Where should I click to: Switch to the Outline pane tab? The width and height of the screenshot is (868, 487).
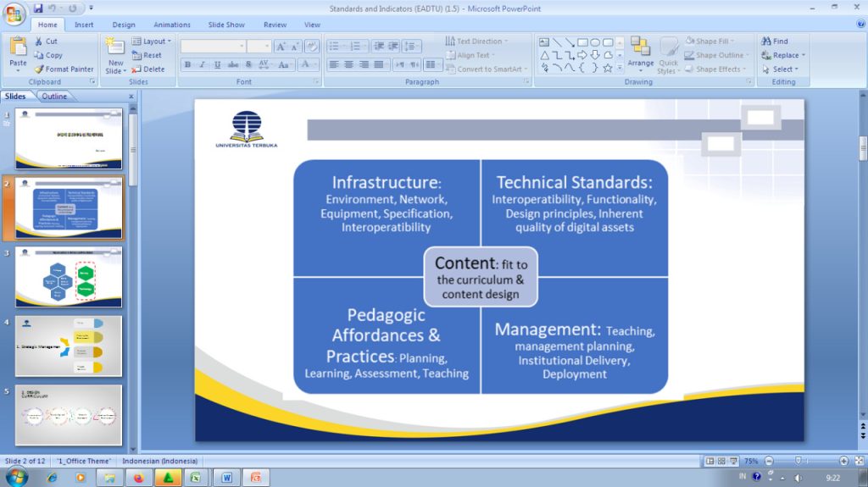54,97
